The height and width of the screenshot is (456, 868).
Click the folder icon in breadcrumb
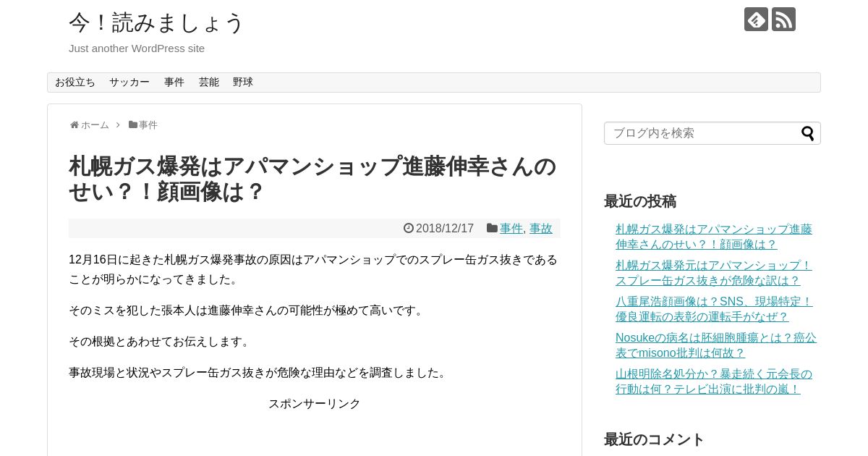coord(133,124)
